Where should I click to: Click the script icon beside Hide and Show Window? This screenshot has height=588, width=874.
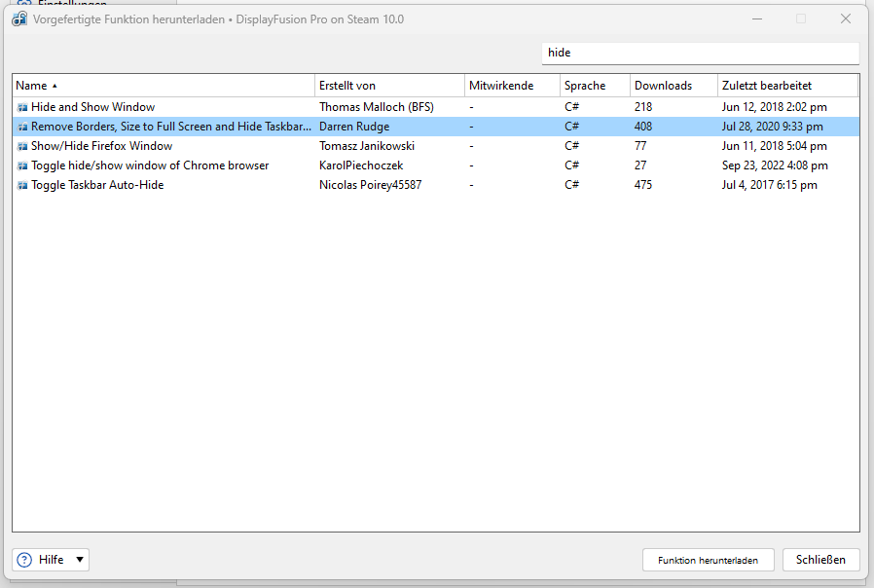click(x=22, y=107)
